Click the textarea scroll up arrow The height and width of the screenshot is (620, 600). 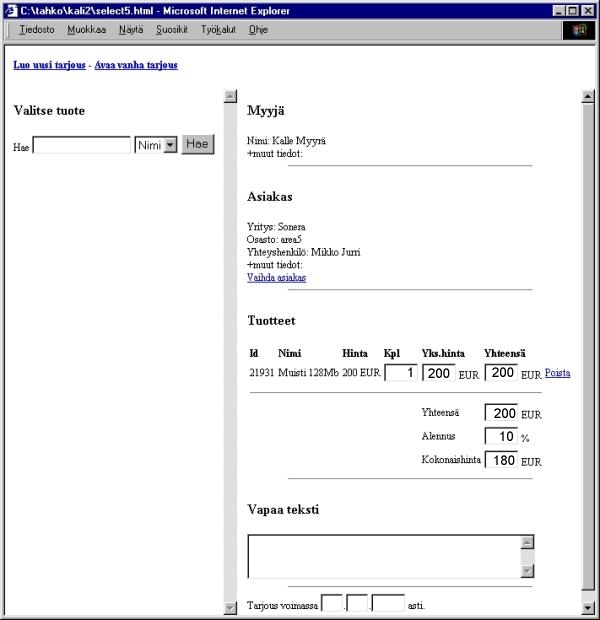coord(527,542)
